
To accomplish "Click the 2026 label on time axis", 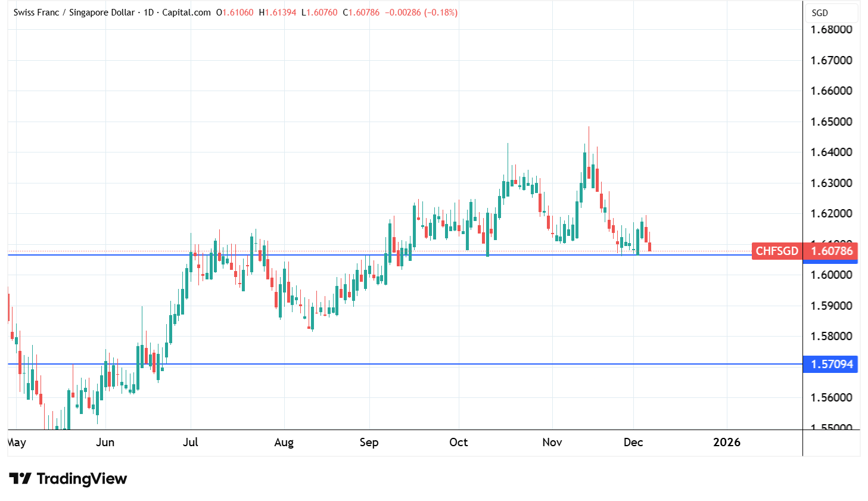I will coord(727,443).
